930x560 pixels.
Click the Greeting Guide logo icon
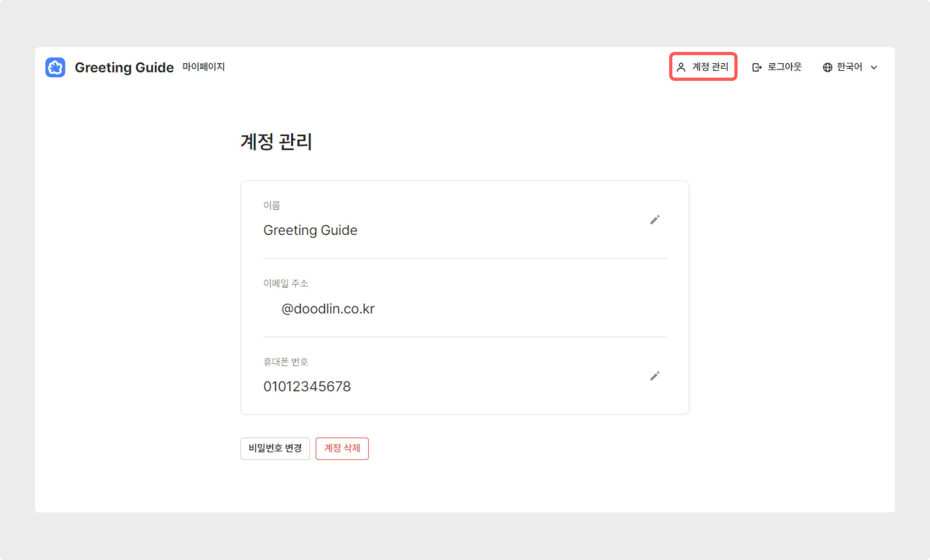55,67
